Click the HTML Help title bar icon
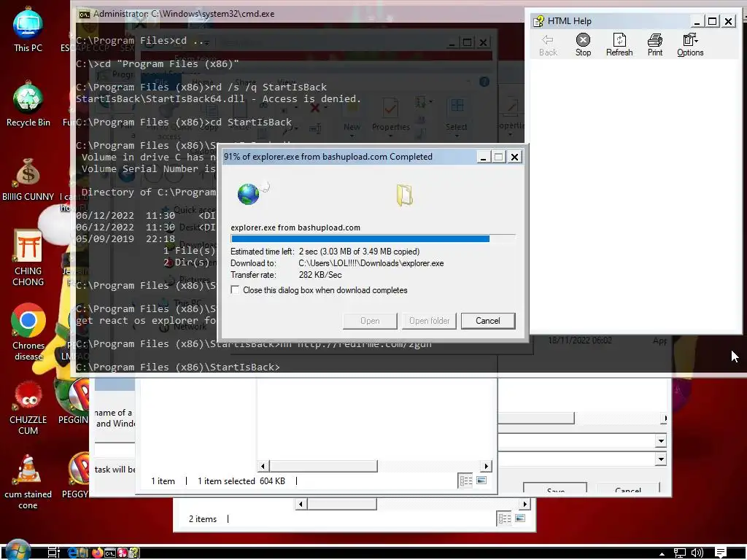Screen dimensions: 747x560 (x=538, y=21)
